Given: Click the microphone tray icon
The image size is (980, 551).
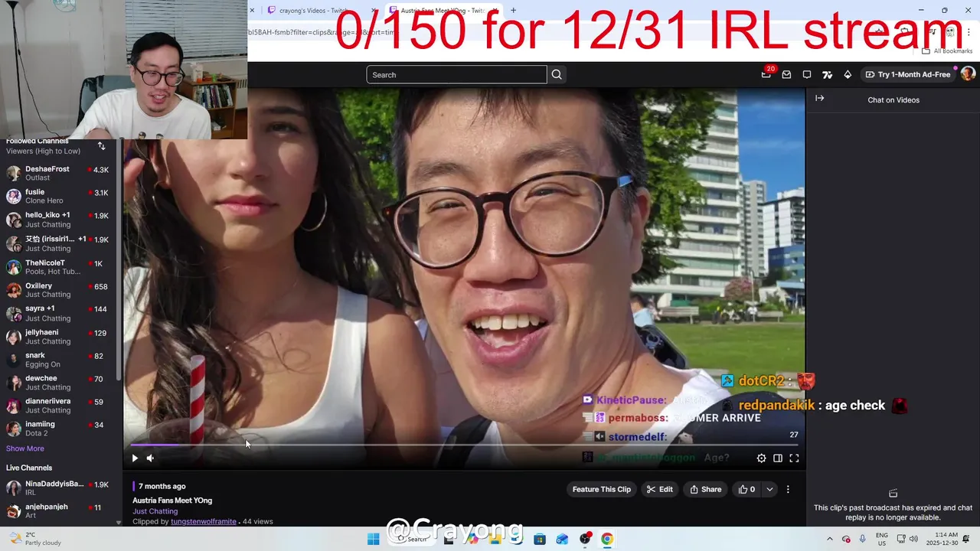Looking at the screenshot, I should pyautogui.click(x=863, y=539).
